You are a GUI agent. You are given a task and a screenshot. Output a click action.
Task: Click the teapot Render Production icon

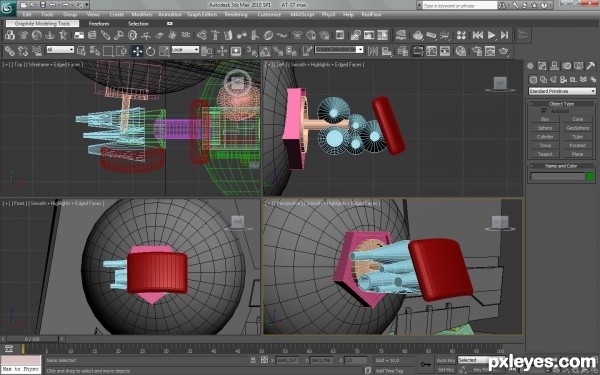coord(504,51)
